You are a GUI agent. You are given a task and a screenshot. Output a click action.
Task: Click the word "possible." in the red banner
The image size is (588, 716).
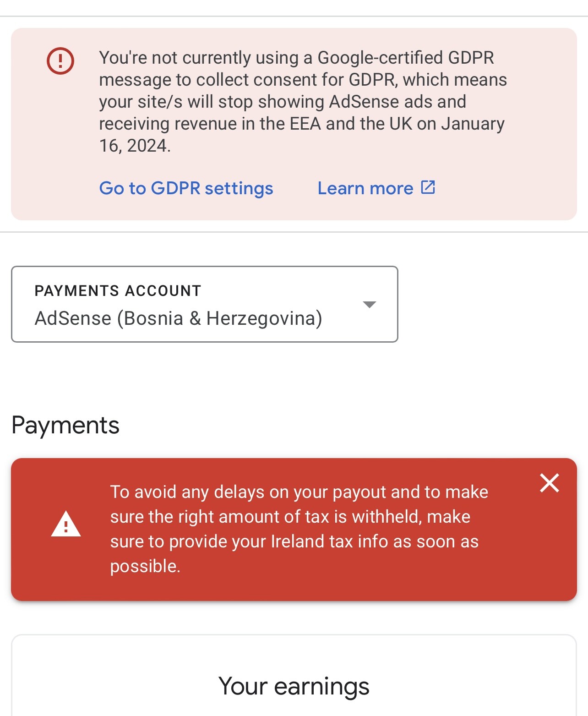click(x=145, y=566)
